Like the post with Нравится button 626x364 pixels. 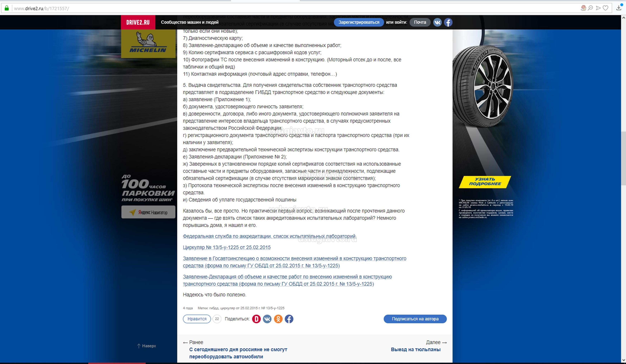(197, 319)
